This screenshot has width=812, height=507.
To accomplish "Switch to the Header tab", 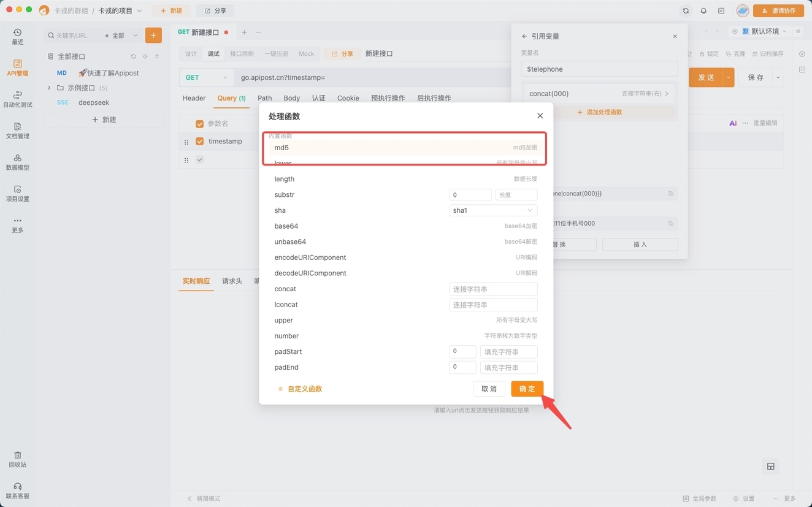I will pyautogui.click(x=194, y=98).
